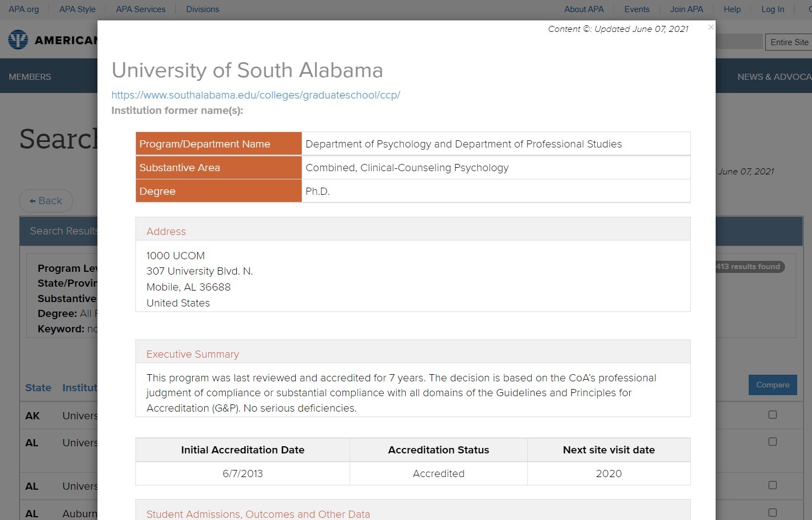Open the Entire Site search scope dropdown
Image resolution: width=812 pixels, height=520 pixels.
coord(789,42)
